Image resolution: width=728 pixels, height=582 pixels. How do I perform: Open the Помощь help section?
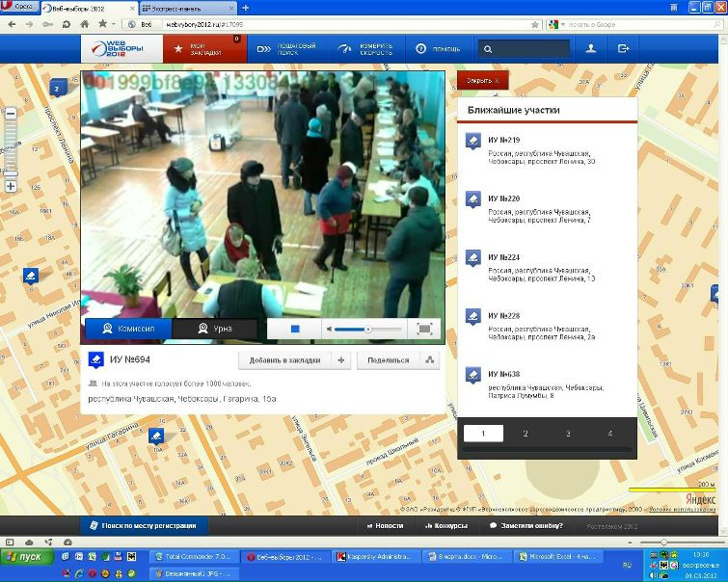pos(439,49)
